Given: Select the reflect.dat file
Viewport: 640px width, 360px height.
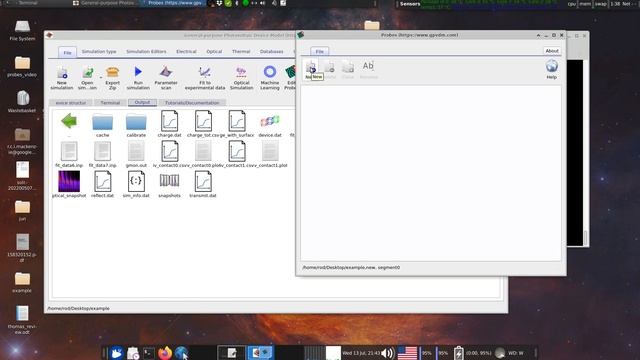Looking at the screenshot, I should [x=102, y=184].
